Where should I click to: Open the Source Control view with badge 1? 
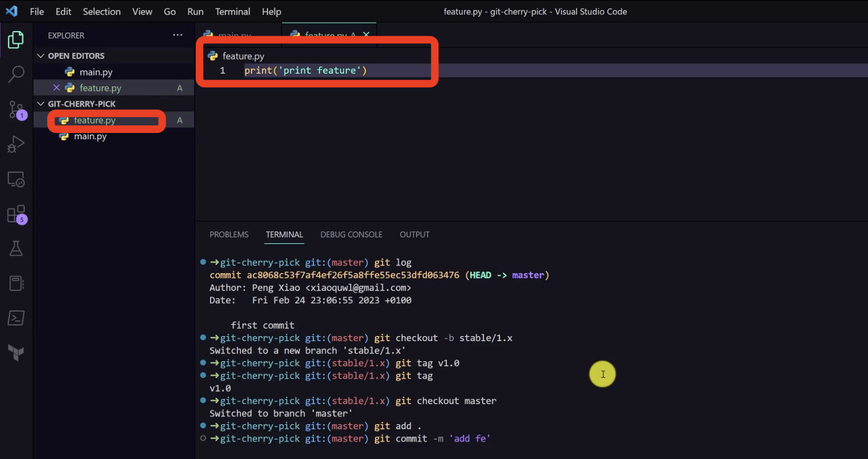[16, 110]
